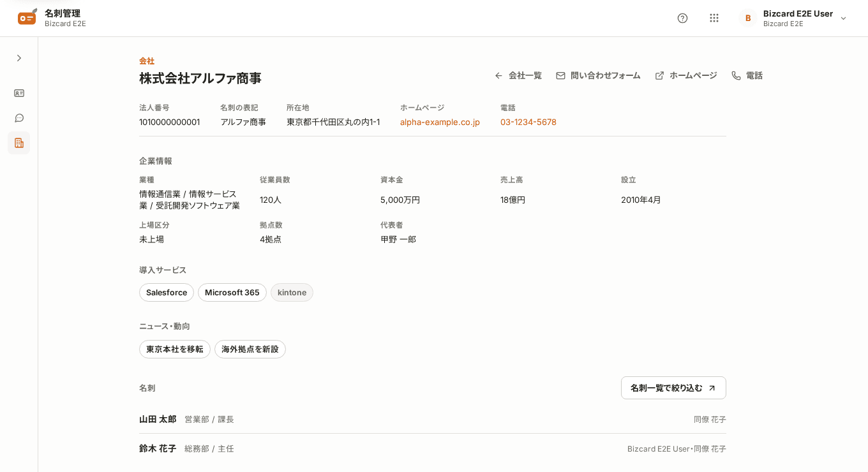Click the employee count 120人
Viewport: 868px width, 472px height.
[271, 200]
